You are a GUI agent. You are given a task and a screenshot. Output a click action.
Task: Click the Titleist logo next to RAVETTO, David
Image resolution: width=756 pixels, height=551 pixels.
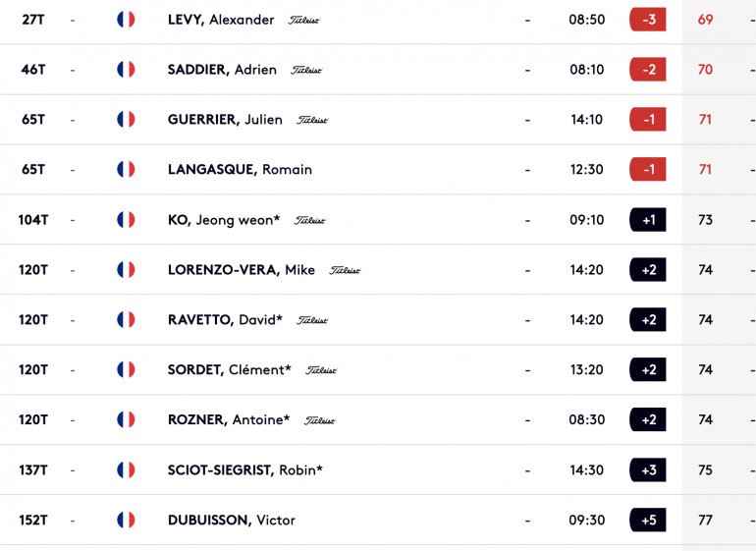click(312, 320)
